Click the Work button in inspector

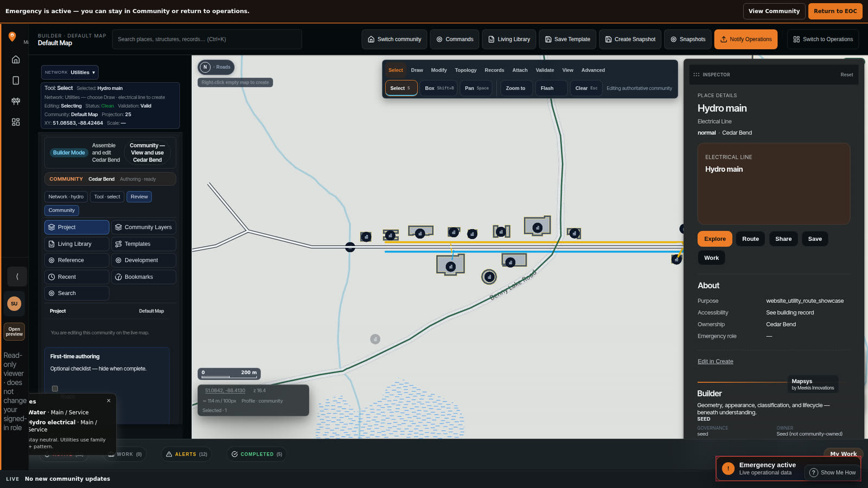(x=711, y=258)
